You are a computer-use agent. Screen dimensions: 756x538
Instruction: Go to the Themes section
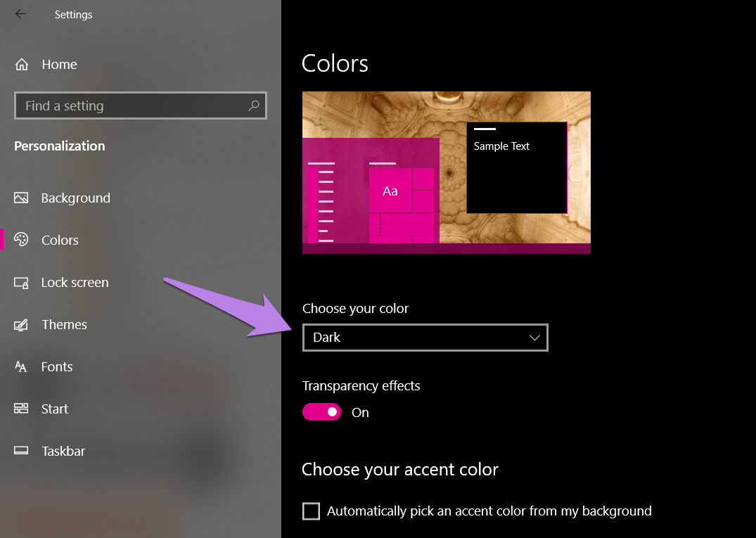click(64, 325)
